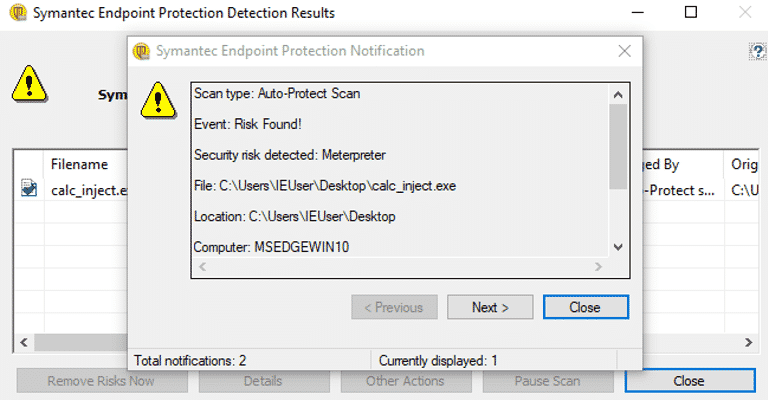
Task: Click the Symantec shield icon in Detection Results title bar
Action: (15, 13)
